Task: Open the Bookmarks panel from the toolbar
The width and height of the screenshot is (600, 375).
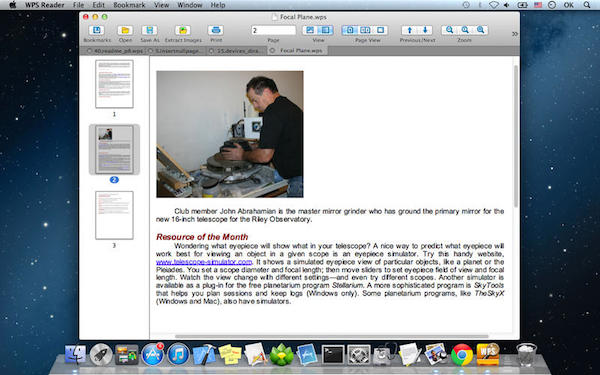Action: pyautogui.click(x=96, y=30)
